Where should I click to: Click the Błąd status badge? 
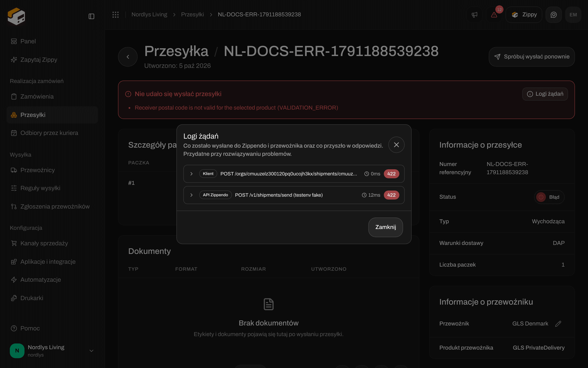(x=549, y=197)
